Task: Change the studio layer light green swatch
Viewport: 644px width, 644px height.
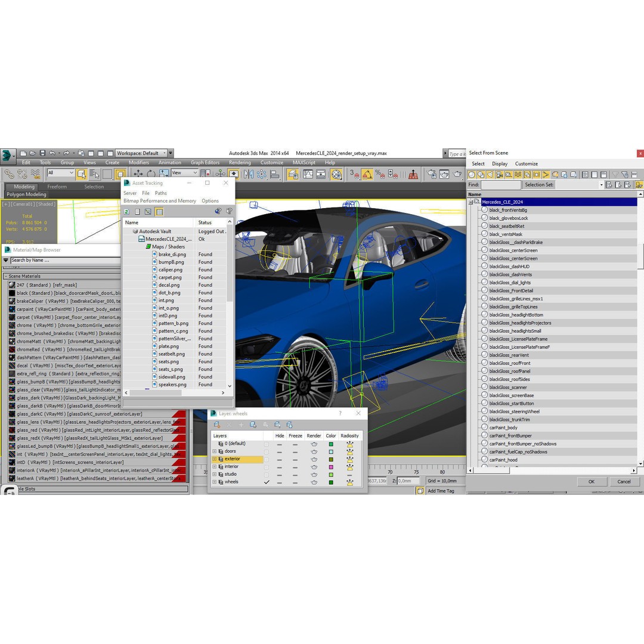Action: pyautogui.click(x=331, y=475)
